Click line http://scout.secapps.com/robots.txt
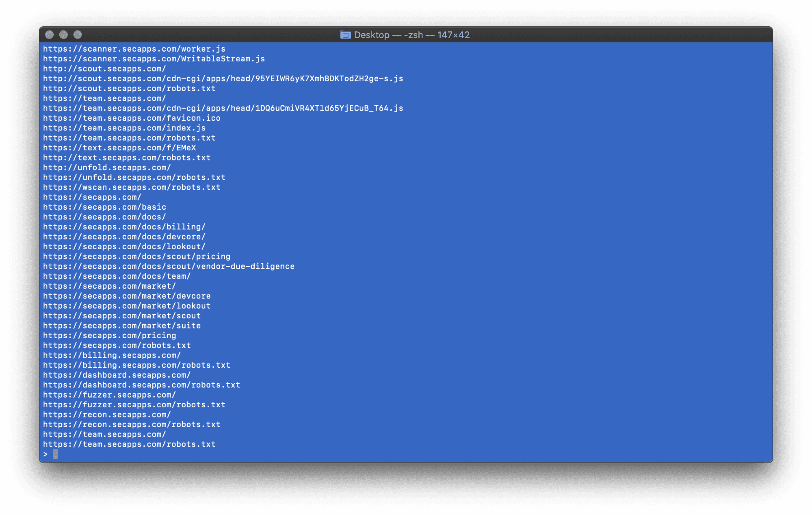 [x=129, y=89]
